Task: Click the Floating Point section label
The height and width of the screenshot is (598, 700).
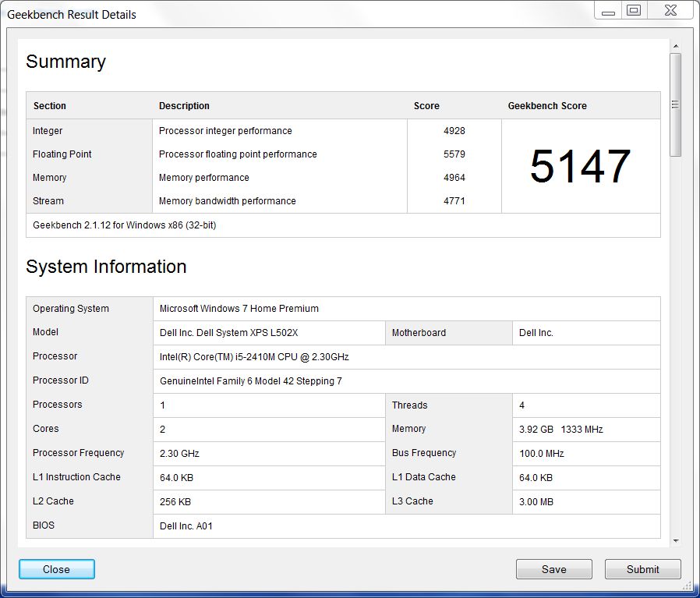Action: 62,154
